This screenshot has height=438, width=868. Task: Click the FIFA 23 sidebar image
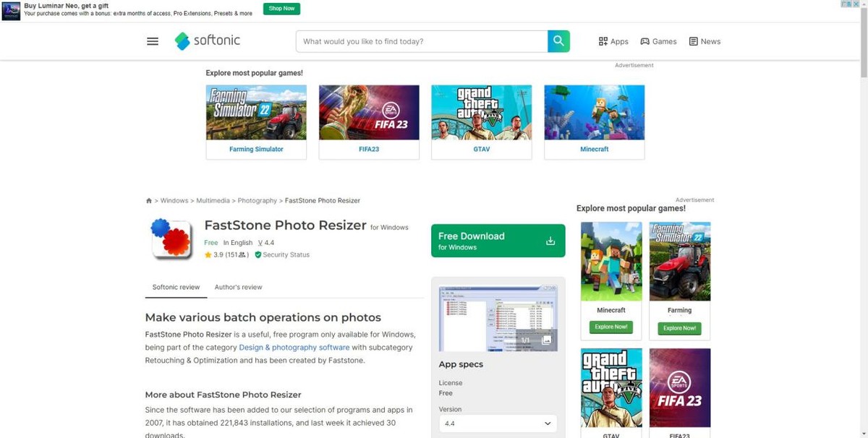point(680,387)
